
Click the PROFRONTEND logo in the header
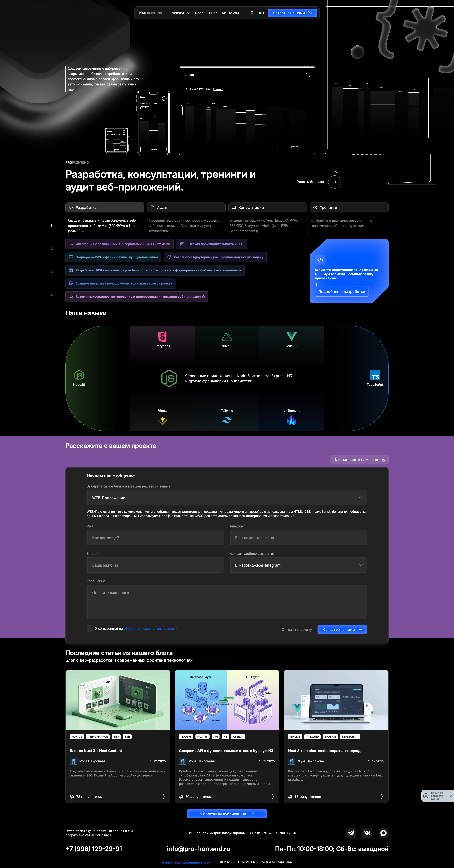(x=150, y=13)
